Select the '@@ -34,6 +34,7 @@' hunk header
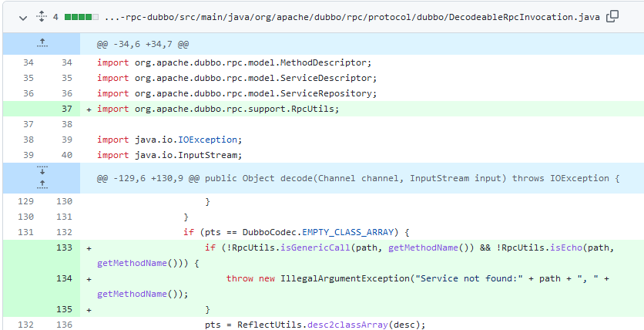Viewport: 644px width, 330px height. tap(143, 45)
